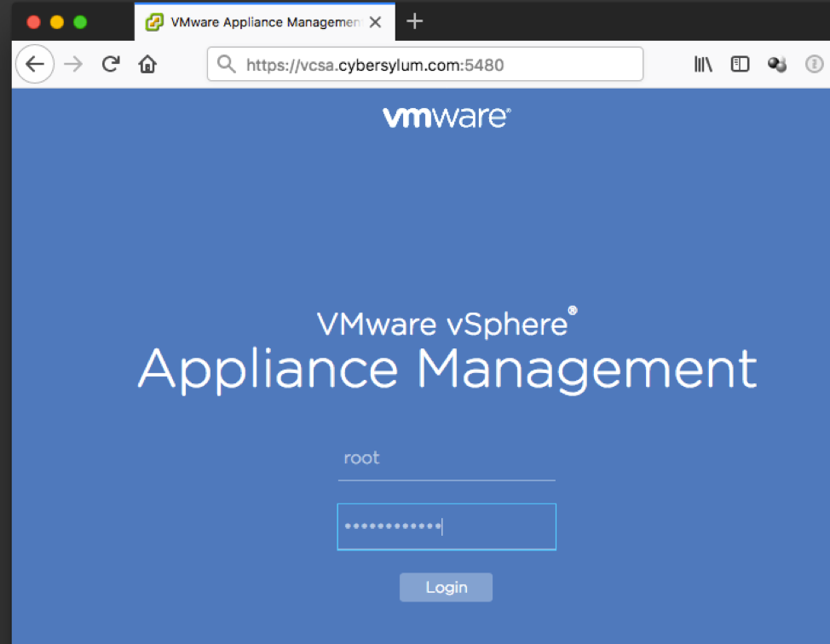Toggle the browser sidebar icon

[x=740, y=64]
